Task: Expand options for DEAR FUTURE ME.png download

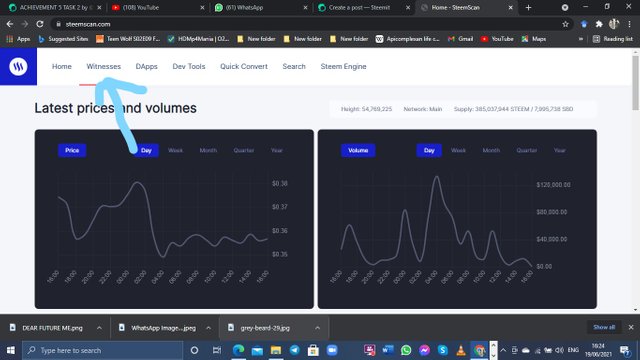Action: [x=99, y=328]
